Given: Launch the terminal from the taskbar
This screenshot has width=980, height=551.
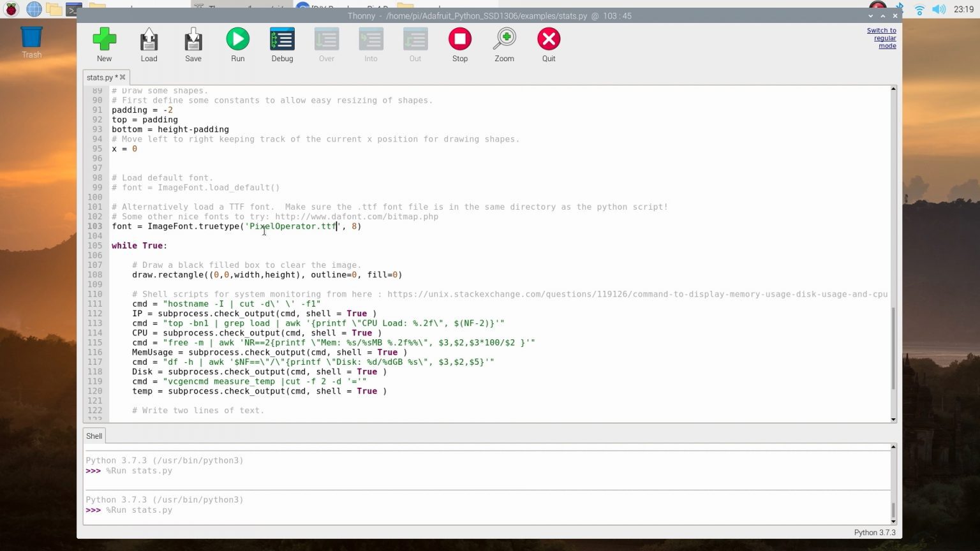Looking at the screenshot, I should [x=73, y=10].
